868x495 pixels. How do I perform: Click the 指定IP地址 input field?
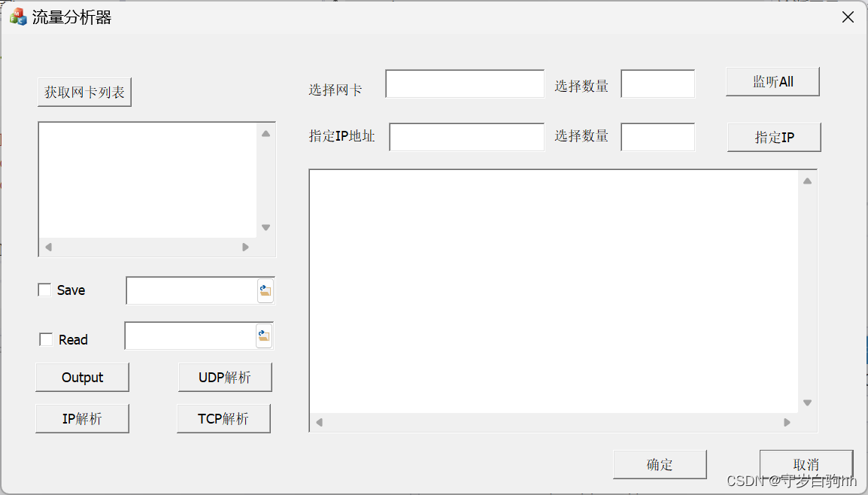pyautogui.click(x=466, y=137)
